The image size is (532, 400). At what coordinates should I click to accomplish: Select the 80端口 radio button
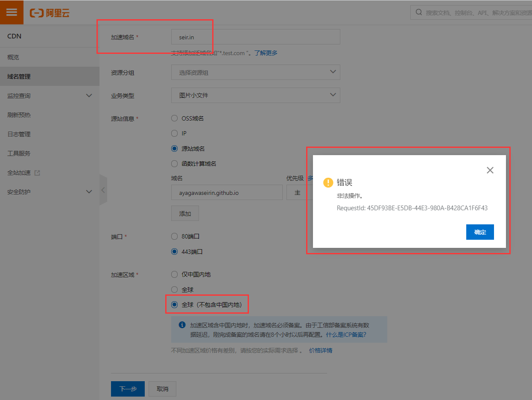(174, 236)
